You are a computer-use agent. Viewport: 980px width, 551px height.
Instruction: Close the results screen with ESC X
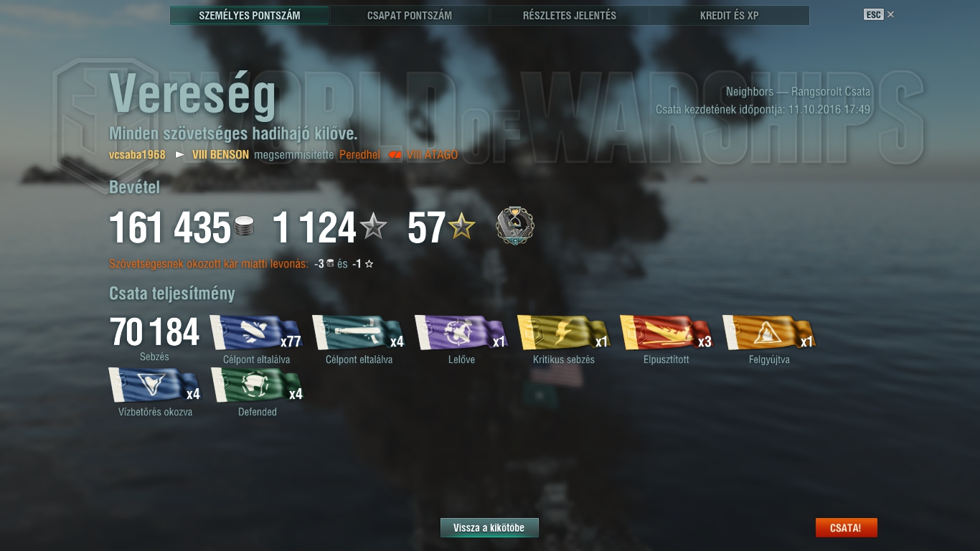click(x=879, y=14)
